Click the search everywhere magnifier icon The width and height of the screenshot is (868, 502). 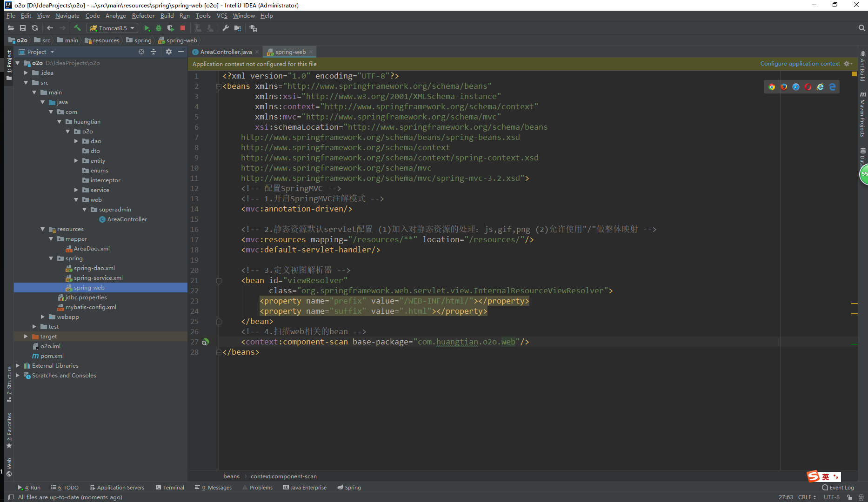pos(861,28)
